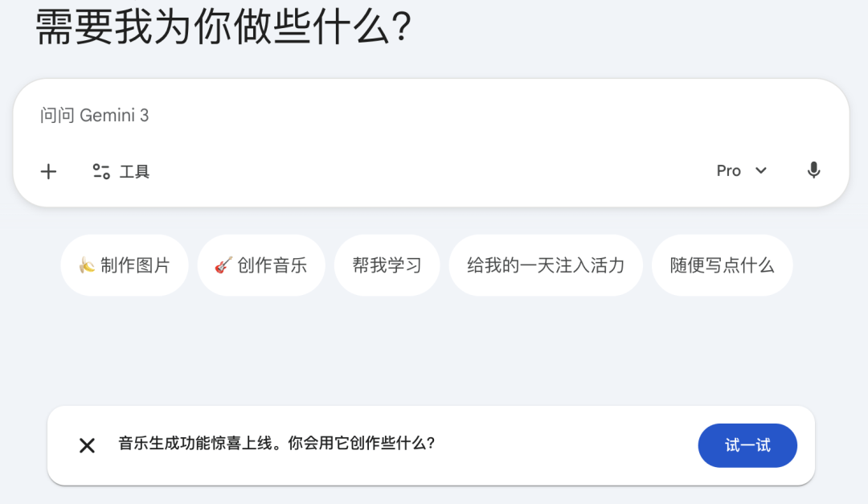Select the 帮我学习 suggestion chip

tap(387, 265)
